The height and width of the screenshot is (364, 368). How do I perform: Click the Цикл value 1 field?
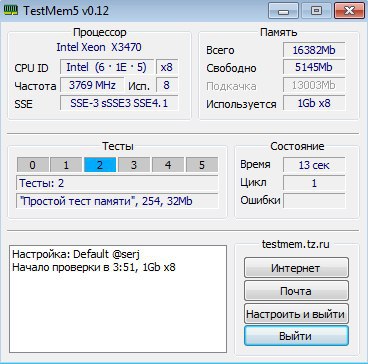(x=314, y=183)
